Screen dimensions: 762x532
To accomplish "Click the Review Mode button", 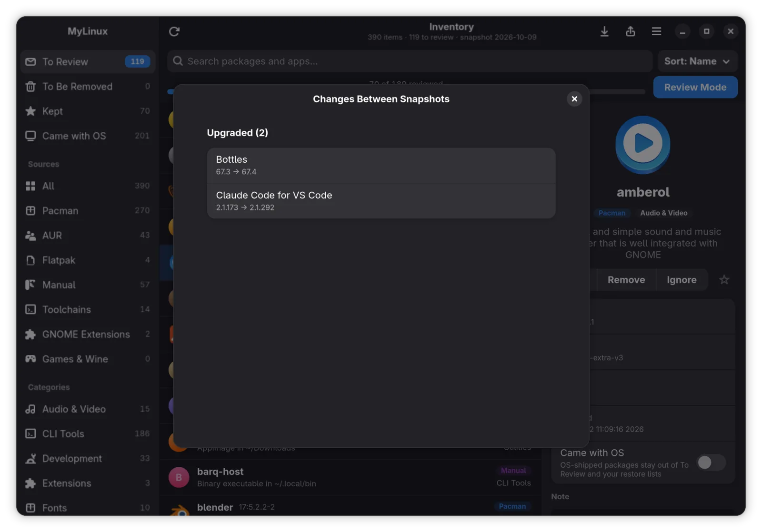I will (695, 88).
